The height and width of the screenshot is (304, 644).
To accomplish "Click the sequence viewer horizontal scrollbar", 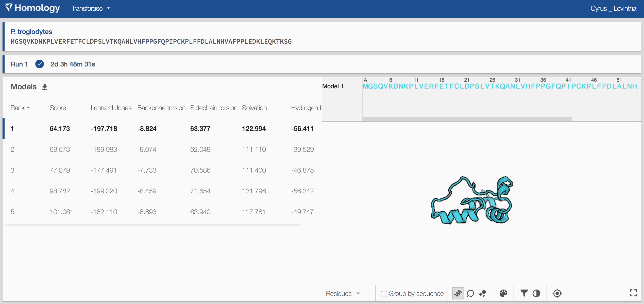I will tap(467, 119).
